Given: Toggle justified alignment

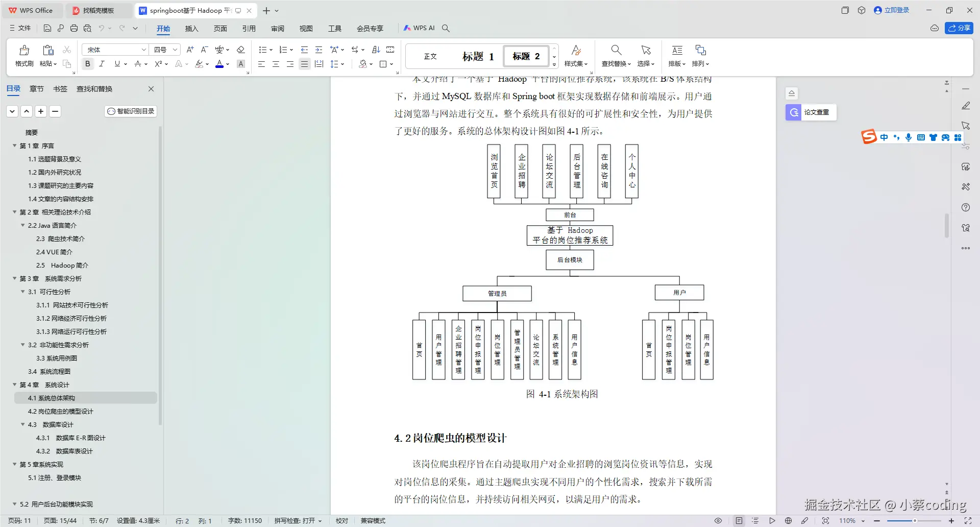Looking at the screenshot, I should coord(304,64).
